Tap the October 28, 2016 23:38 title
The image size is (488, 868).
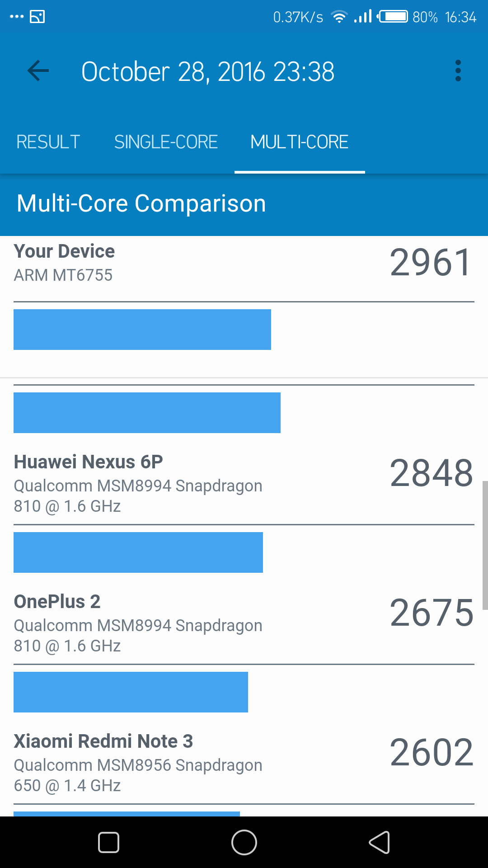(x=208, y=71)
